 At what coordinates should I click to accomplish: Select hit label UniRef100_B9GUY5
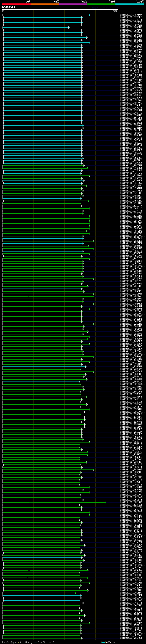[x=131, y=42]
